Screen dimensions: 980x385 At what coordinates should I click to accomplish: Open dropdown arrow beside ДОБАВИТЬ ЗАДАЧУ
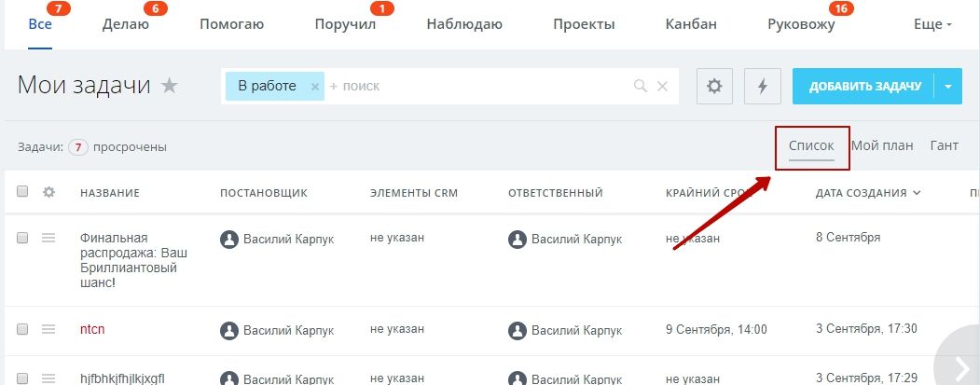pos(948,87)
